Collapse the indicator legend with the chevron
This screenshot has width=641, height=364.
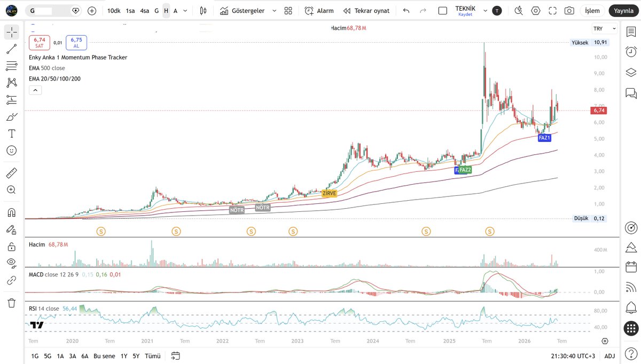pos(35,90)
